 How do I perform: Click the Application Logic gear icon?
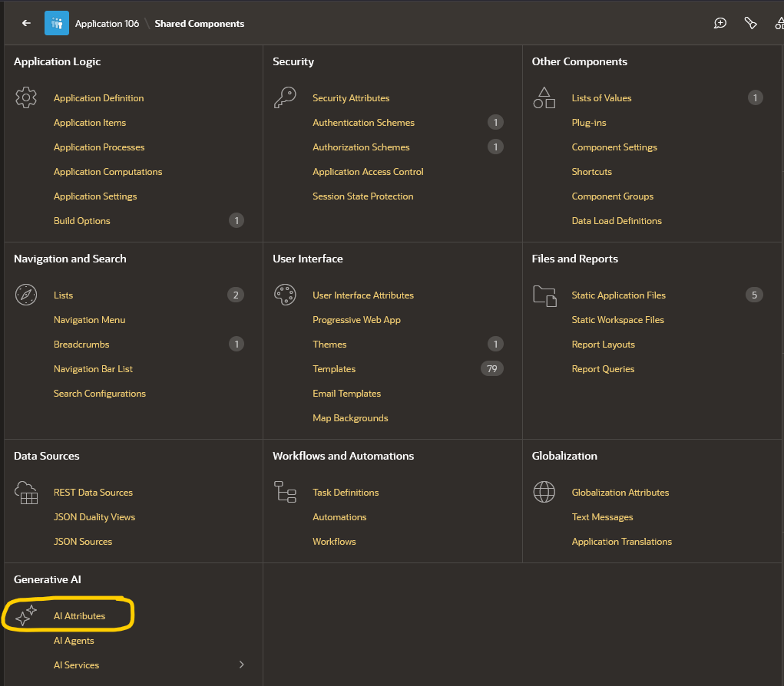(26, 97)
